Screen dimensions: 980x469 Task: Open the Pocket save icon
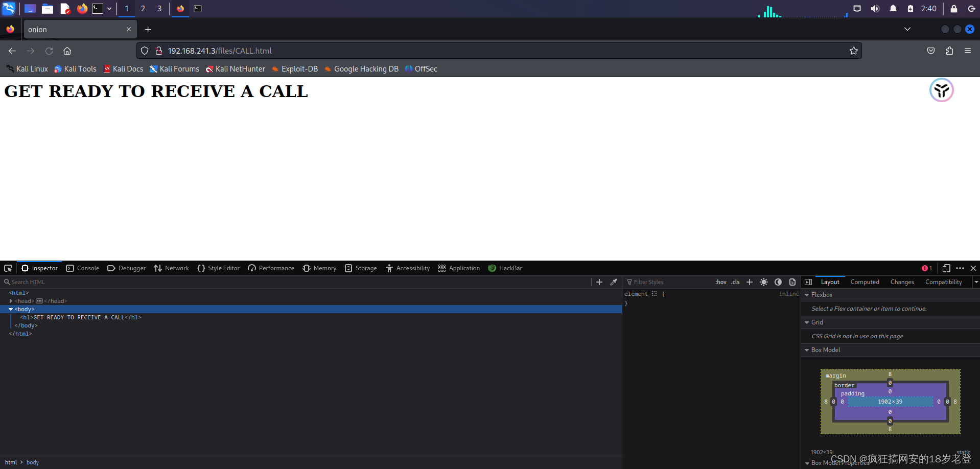[x=931, y=51]
